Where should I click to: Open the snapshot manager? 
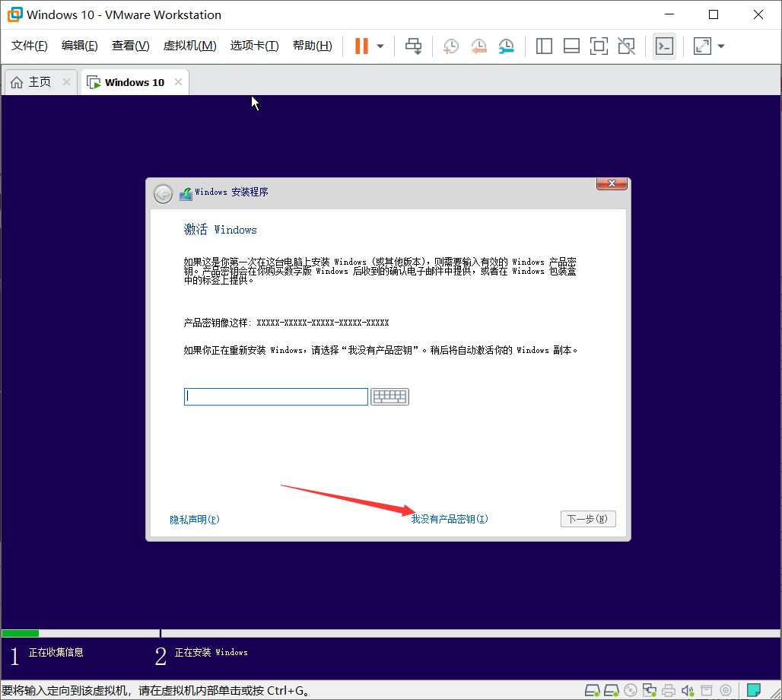(x=506, y=46)
